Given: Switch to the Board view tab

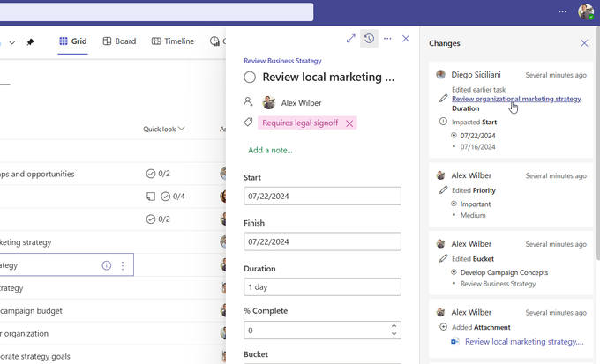Looking at the screenshot, I should click(119, 41).
